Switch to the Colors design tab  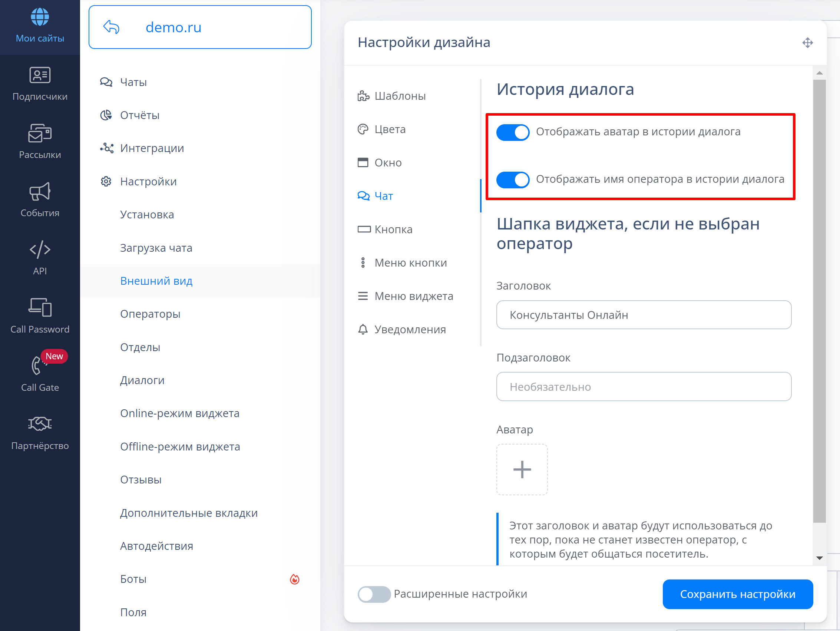390,129
